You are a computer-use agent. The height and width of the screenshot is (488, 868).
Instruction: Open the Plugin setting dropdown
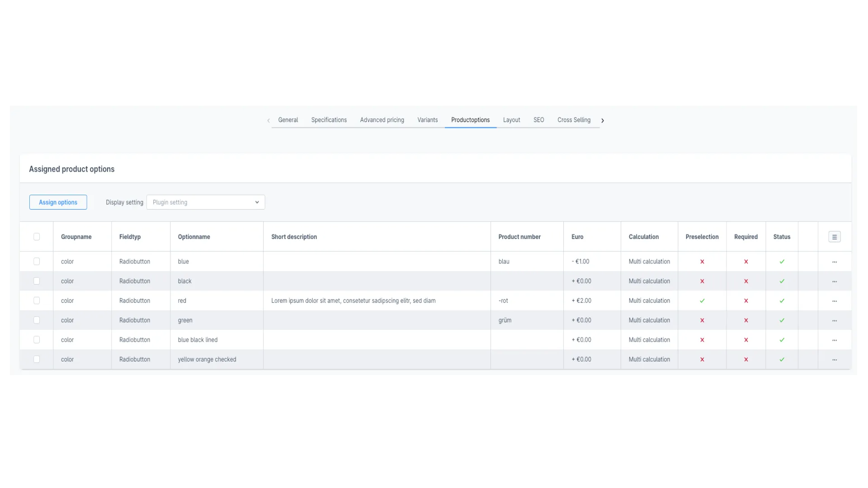tap(206, 202)
